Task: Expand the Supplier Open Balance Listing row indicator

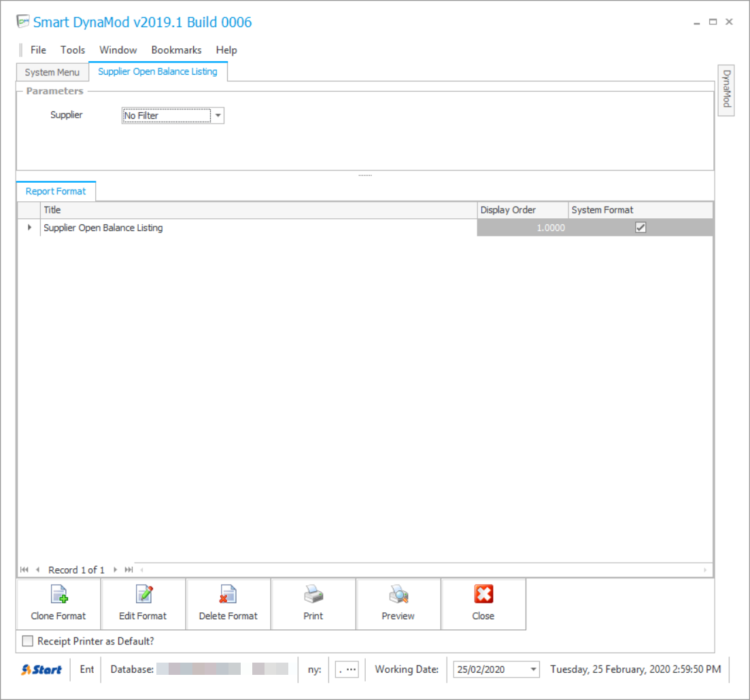Action: pos(29,228)
